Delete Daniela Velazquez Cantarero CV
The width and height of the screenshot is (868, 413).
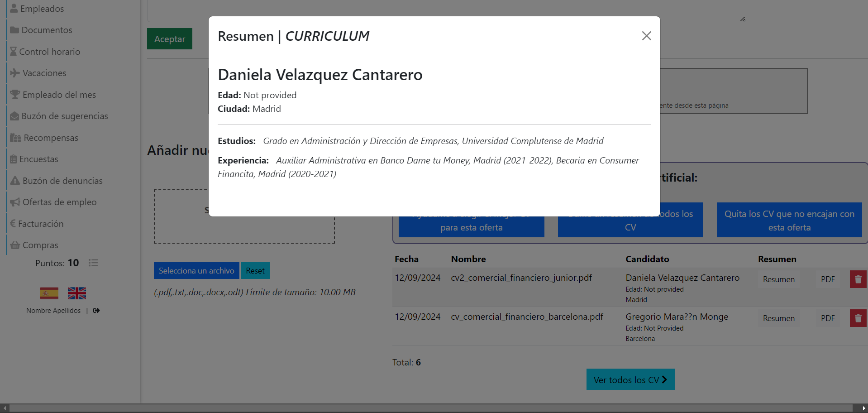coord(858,279)
